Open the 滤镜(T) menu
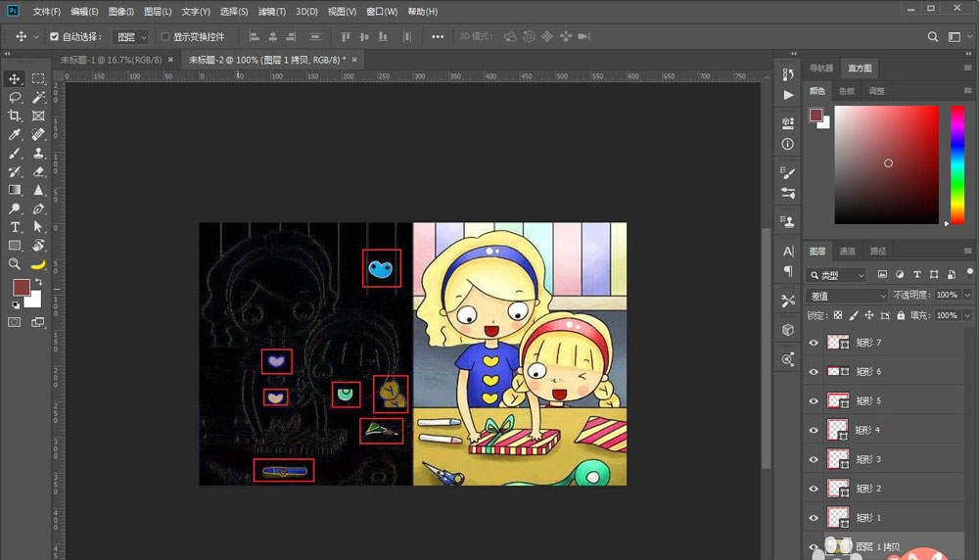Image resolution: width=979 pixels, height=560 pixels. [271, 12]
